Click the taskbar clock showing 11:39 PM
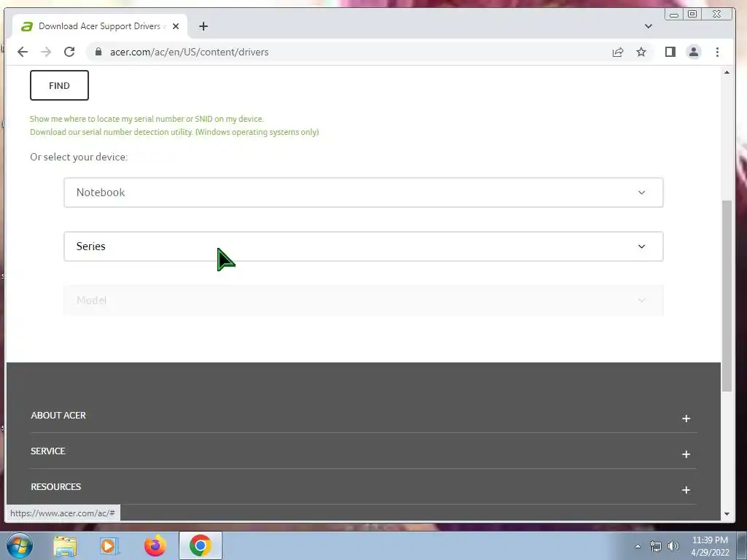Screen dimensions: 747x560 710,546
